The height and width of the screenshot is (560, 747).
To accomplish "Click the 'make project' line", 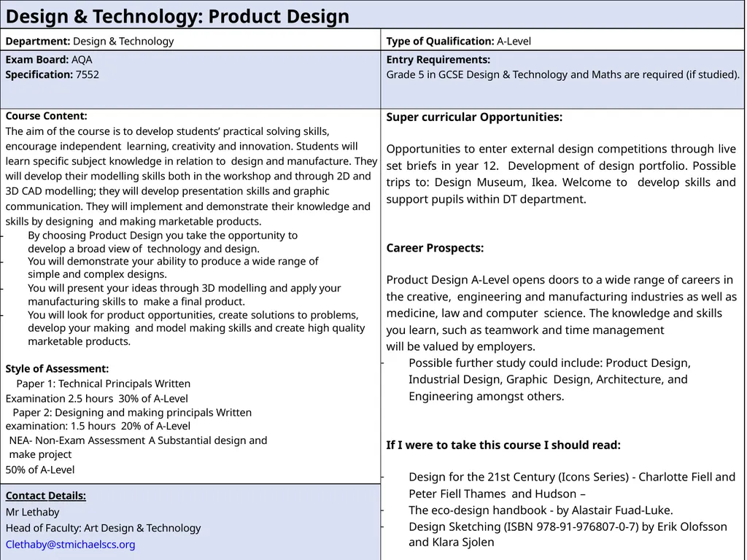I will [x=41, y=455].
